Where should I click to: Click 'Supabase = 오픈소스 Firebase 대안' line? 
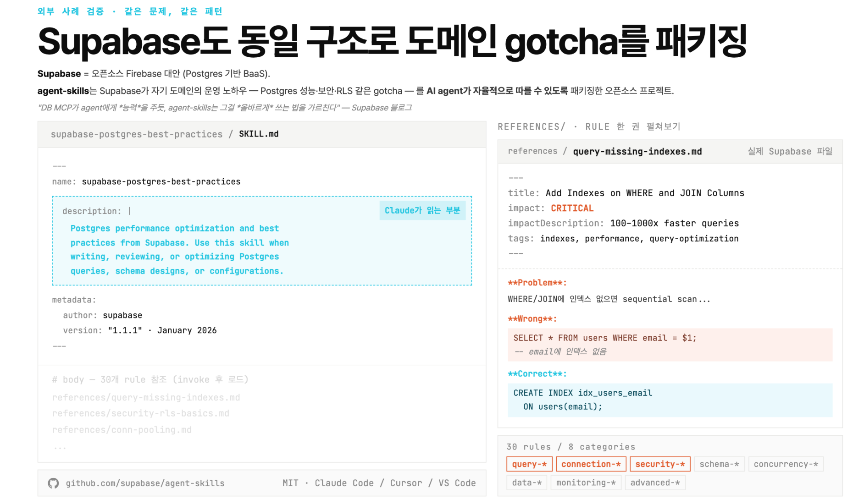pyautogui.click(x=154, y=74)
